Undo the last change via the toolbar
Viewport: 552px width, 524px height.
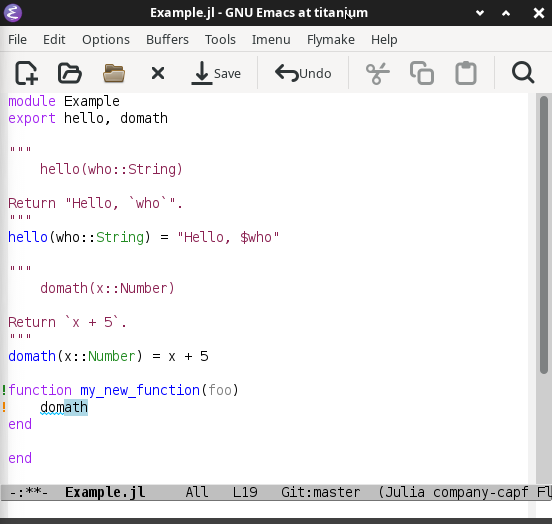point(303,73)
